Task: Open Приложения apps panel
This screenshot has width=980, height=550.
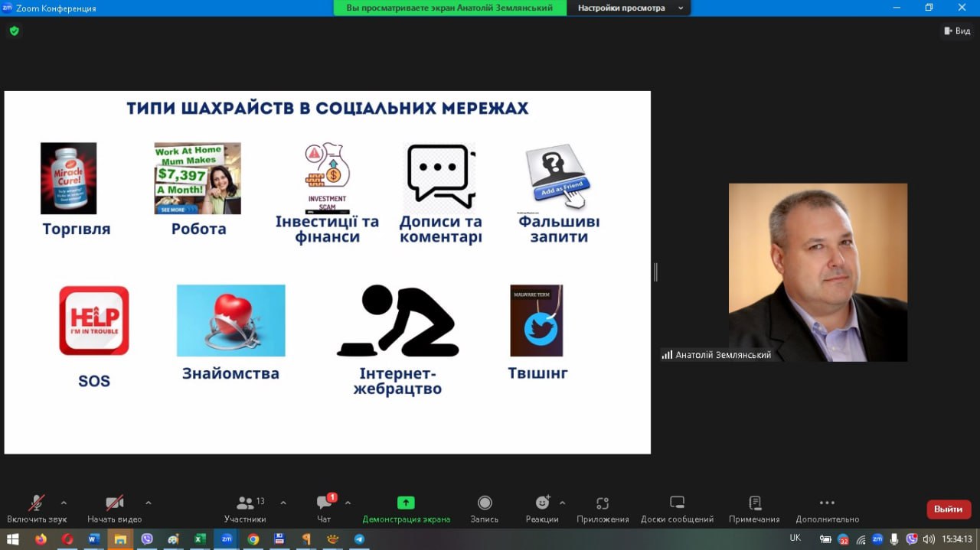Action: 603,509
